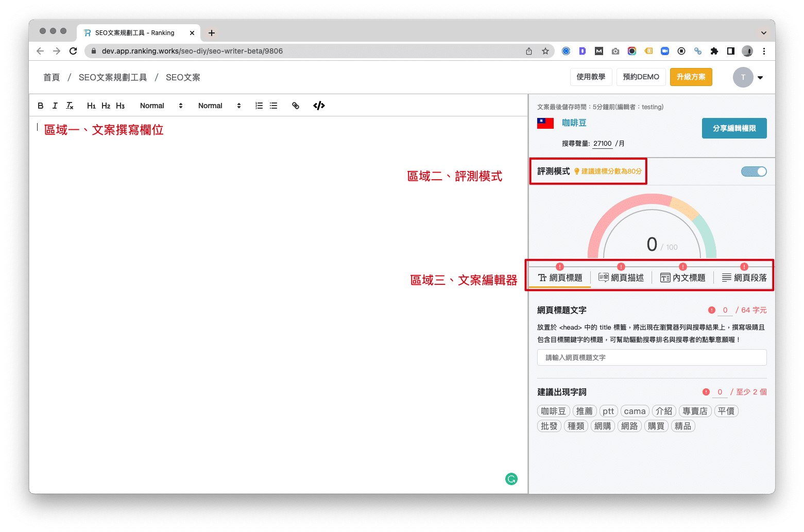Turn off the 評測模式 switch

pos(754,171)
